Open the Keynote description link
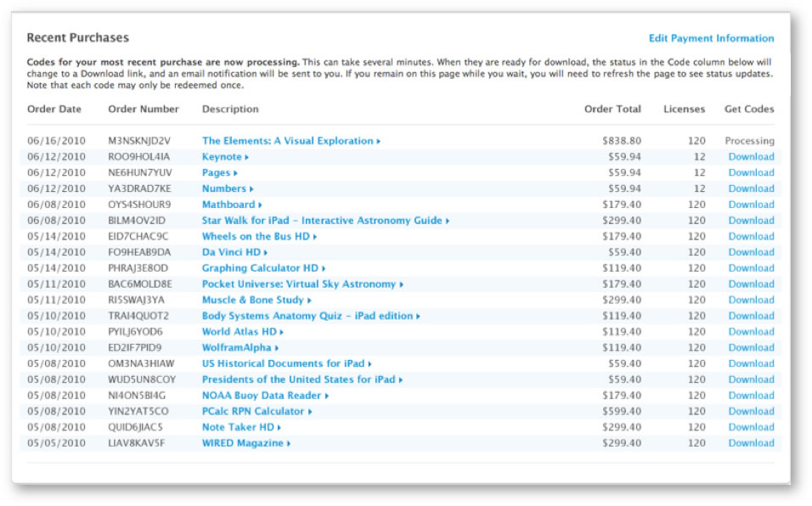This screenshot has width=812, height=506. (225, 157)
